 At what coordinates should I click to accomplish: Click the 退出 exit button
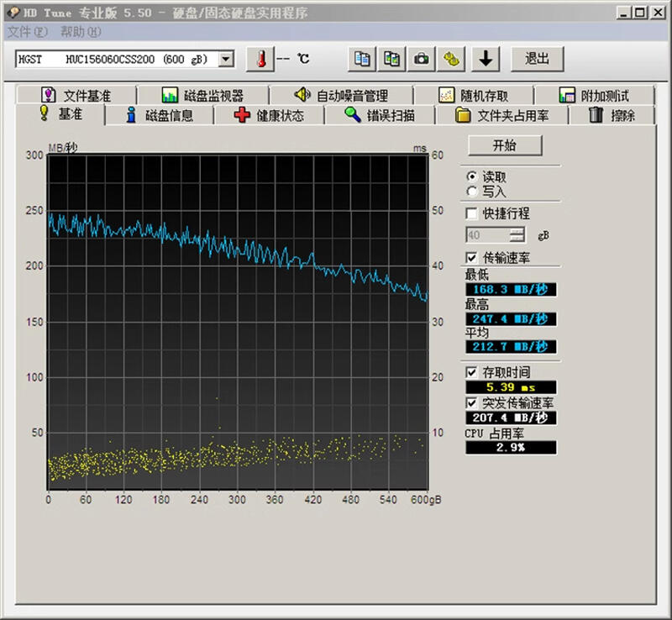[x=537, y=59]
